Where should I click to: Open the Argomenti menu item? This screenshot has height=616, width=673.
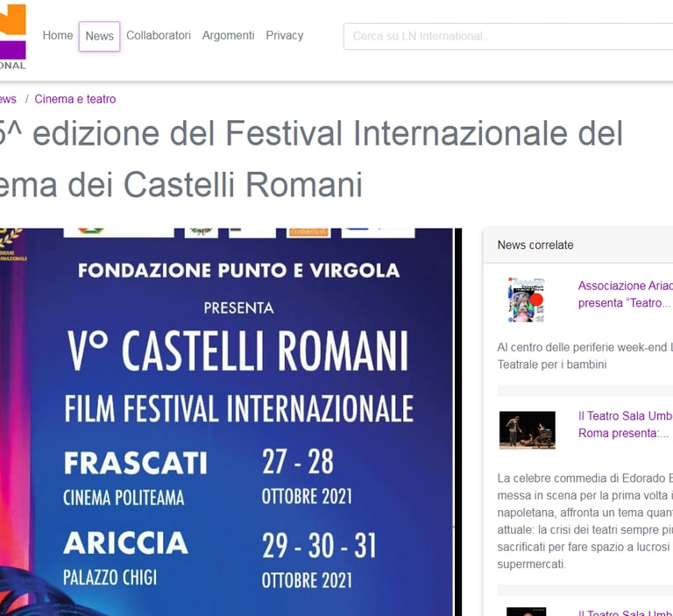229,36
